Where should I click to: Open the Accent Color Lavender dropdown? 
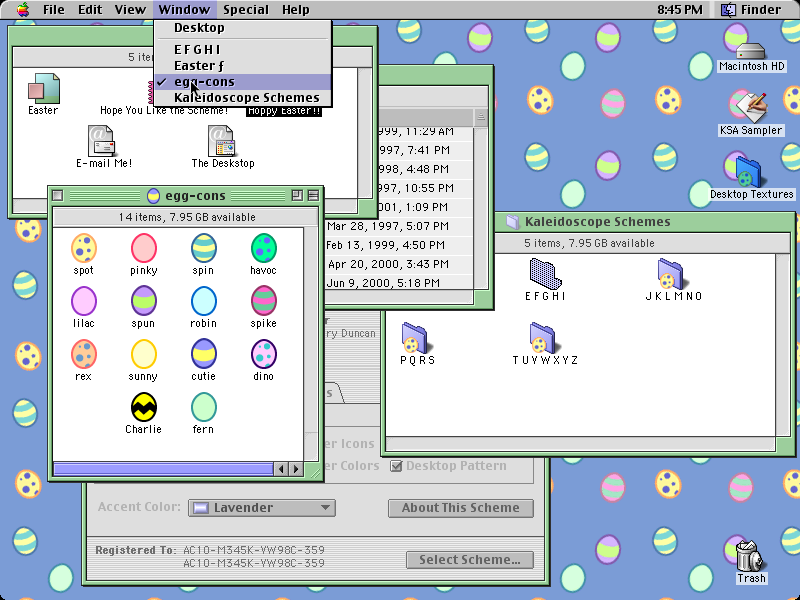pos(262,508)
